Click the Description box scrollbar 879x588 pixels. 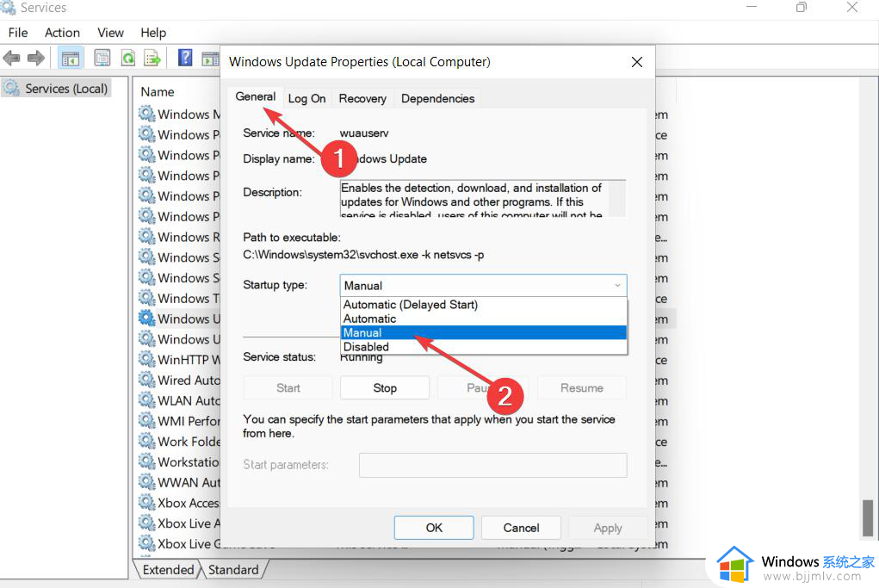coord(616,198)
